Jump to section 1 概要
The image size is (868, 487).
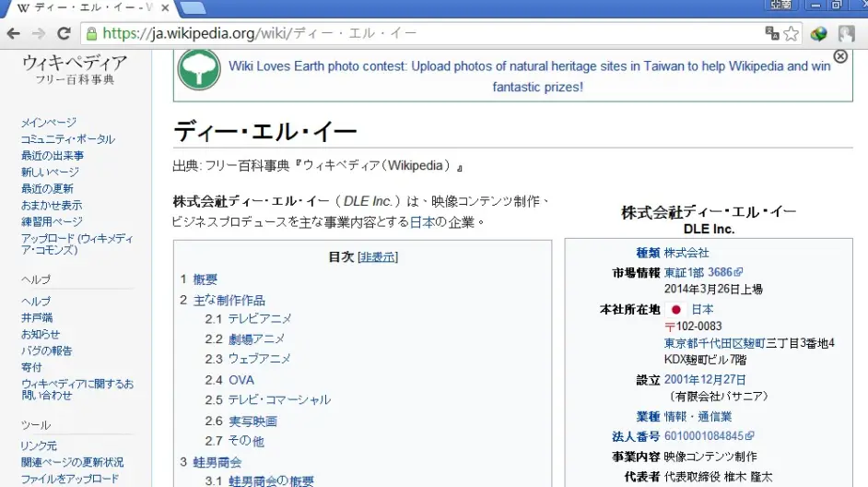tap(205, 279)
